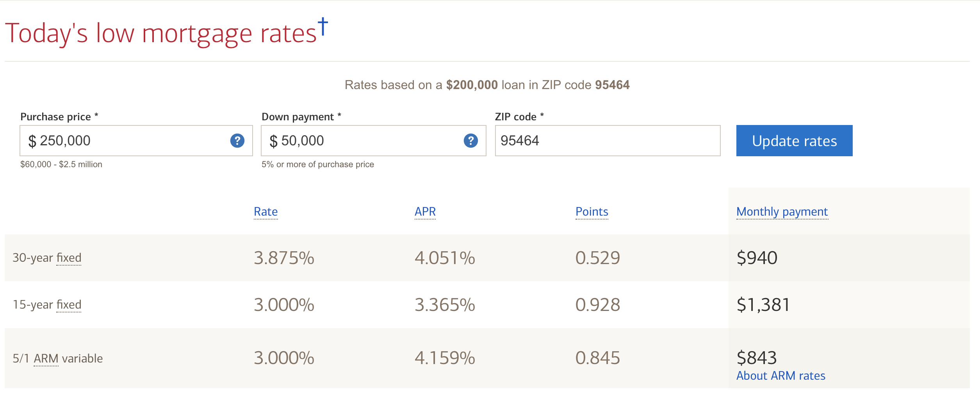Open the Down payment help icon
980x400 pixels.
coord(471,141)
